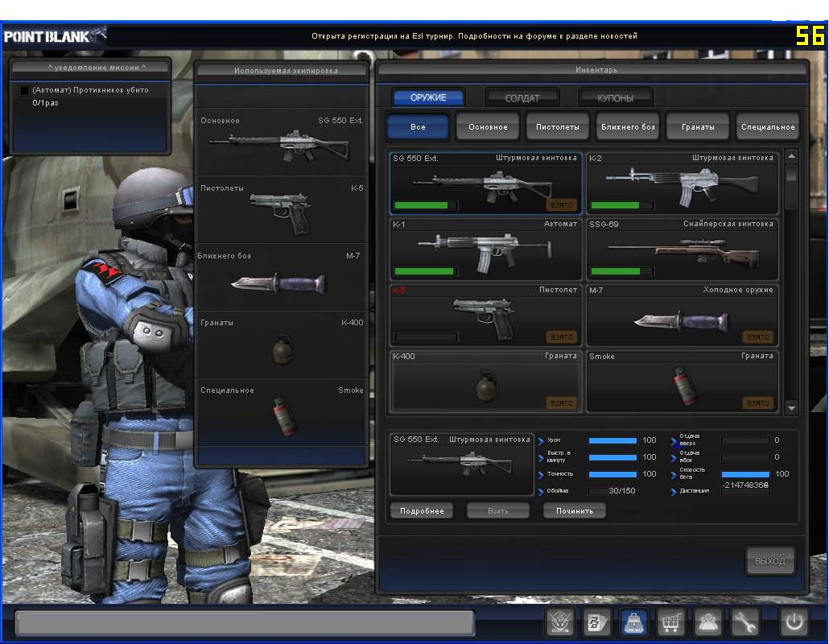Open the PB mission cards icon
Viewport: 829px width, 644px height.
coord(597,622)
